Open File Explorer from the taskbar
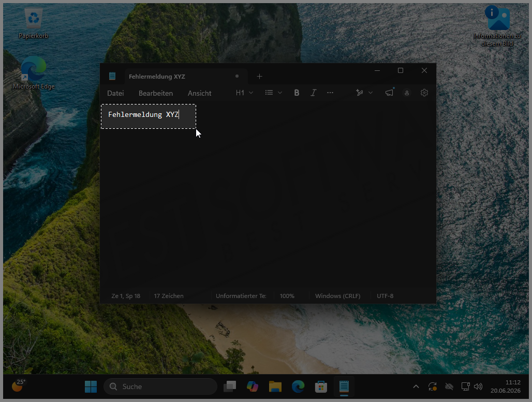 pyautogui.click(x=275, y=386)
